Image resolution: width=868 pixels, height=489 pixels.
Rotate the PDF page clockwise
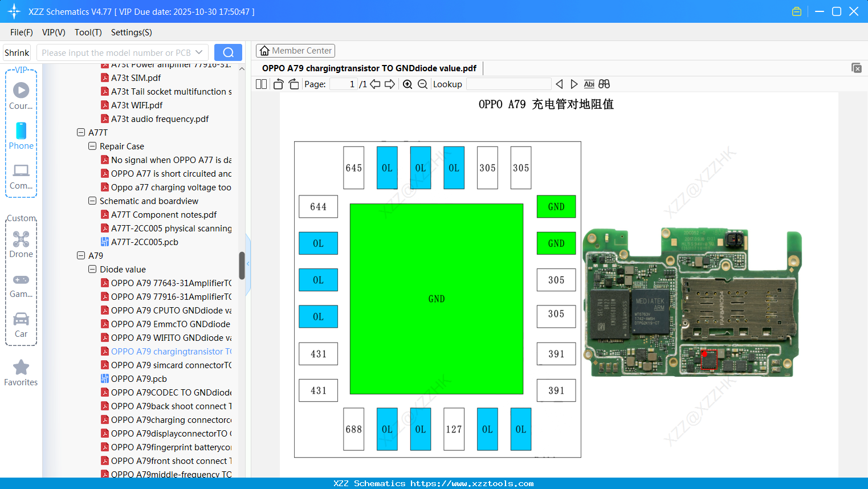[293, 84]
